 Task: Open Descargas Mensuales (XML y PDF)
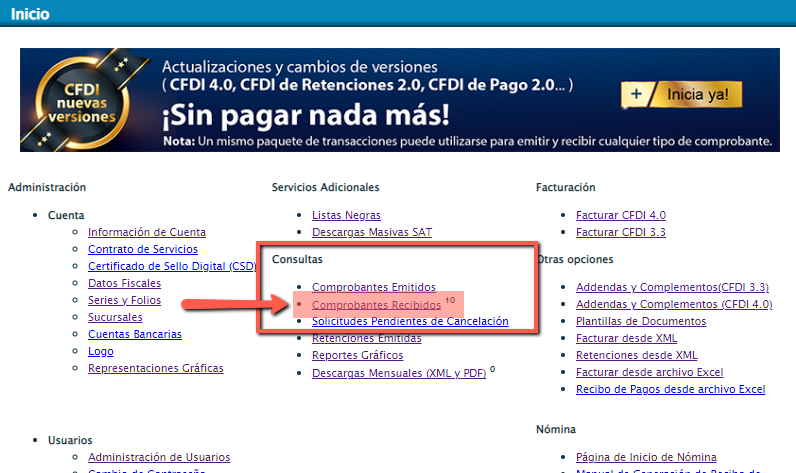coord(399,373)
